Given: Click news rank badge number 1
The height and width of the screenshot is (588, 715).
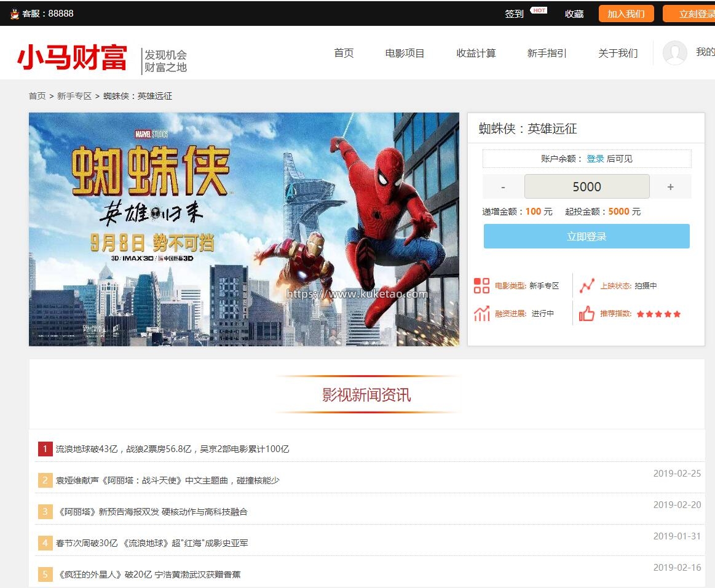Looking at the screenshot, I should pos(45,449).
